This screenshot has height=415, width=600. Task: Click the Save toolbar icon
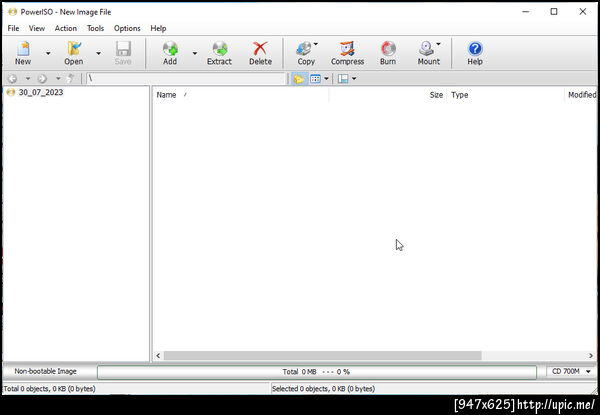click(x=123, y=49)
